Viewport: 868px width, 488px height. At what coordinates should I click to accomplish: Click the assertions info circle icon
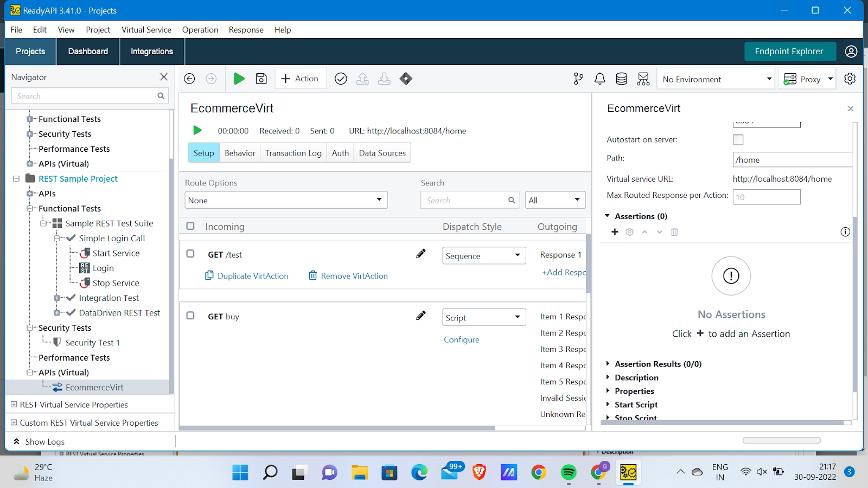coord(845,232)
